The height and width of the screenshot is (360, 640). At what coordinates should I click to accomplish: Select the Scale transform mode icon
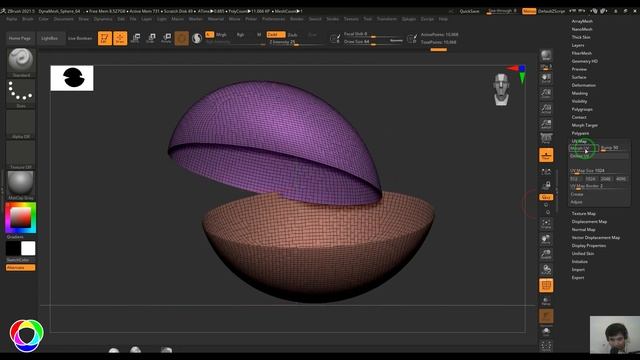tap(151, 38)
